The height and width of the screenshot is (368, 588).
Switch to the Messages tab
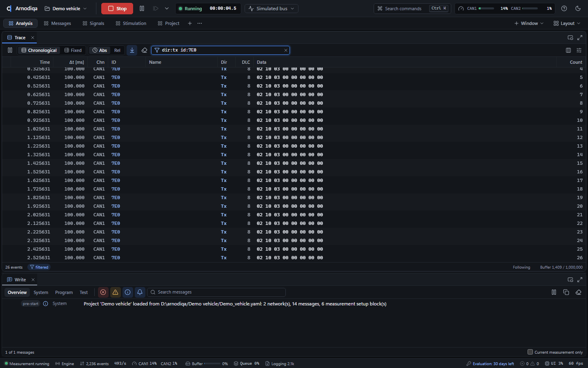[58, 23]
